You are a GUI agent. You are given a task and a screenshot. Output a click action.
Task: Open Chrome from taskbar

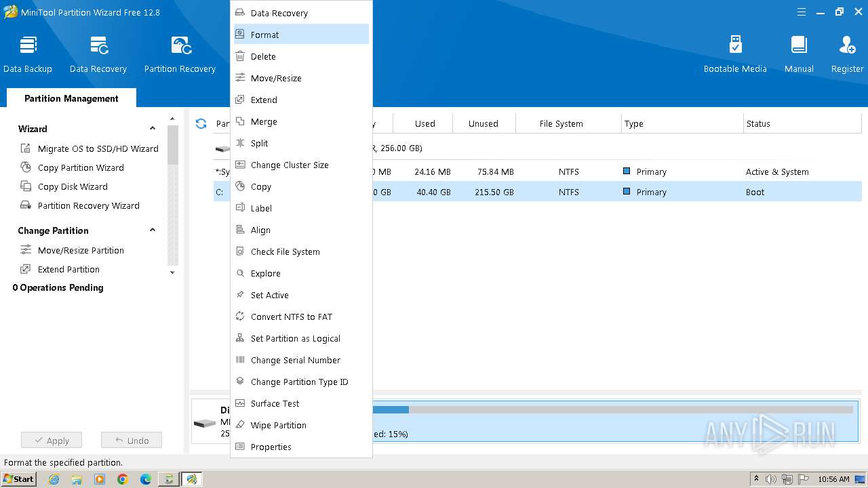point(122,479)
